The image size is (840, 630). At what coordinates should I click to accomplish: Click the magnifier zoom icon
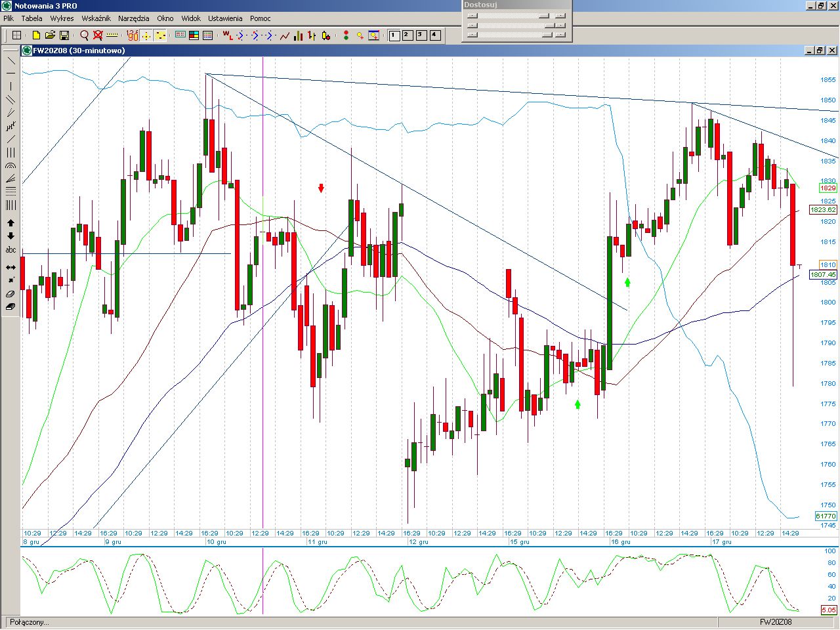click(x=84, y=35)
